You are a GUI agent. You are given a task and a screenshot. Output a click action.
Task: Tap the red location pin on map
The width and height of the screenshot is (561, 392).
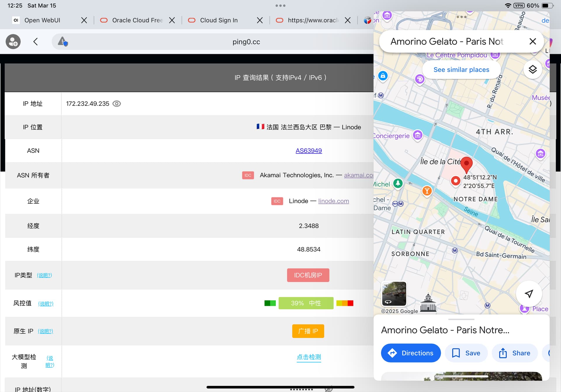(467, 165)
